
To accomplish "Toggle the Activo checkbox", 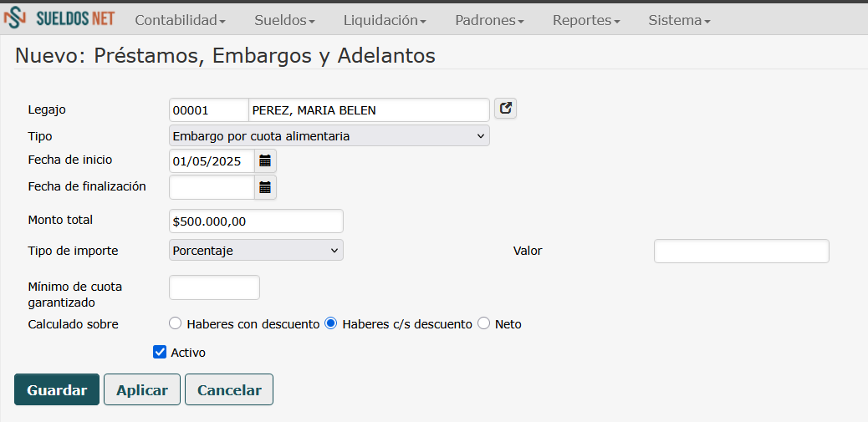I will (161, 352).
